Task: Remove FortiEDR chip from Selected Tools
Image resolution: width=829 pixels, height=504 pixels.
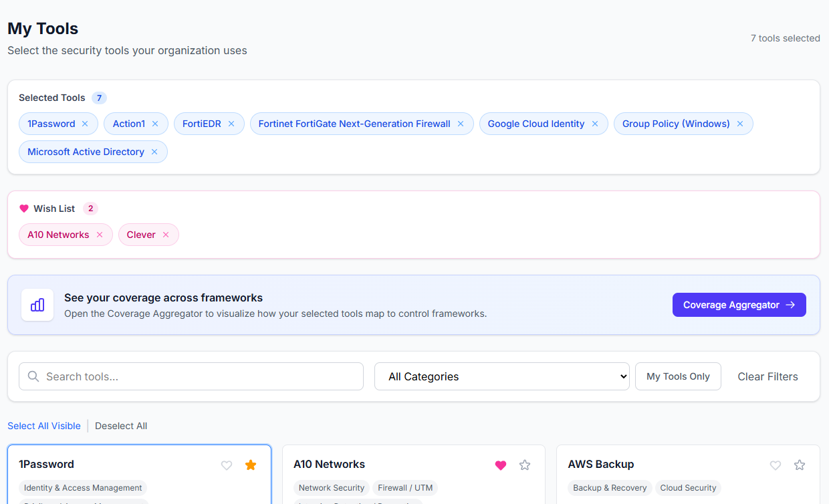Action: [231, 124]
